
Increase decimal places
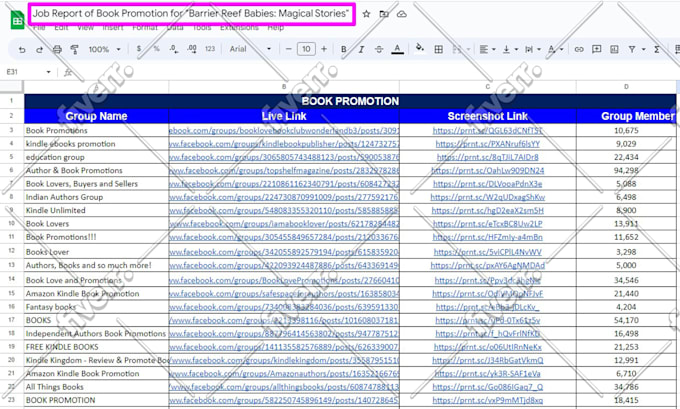[192, 49]
